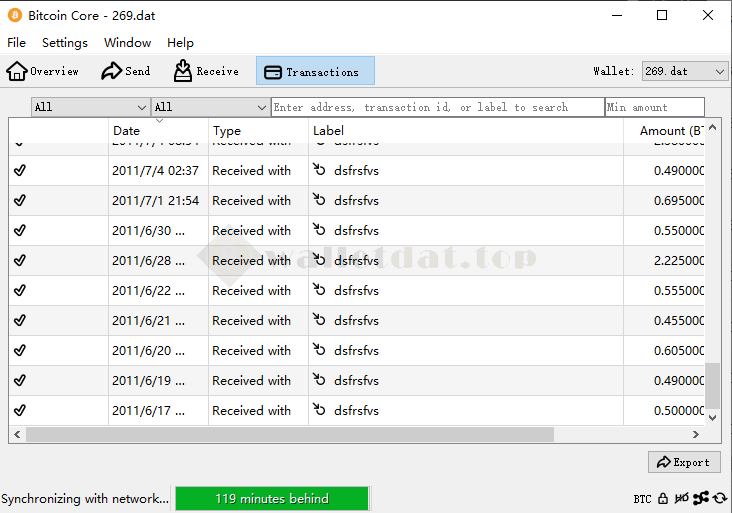Click the Export button

pyautogui.click(x=684, y=462)
